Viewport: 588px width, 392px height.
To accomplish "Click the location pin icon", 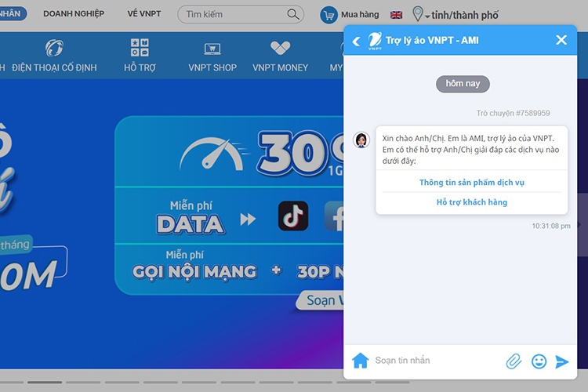I will [417, 14].
